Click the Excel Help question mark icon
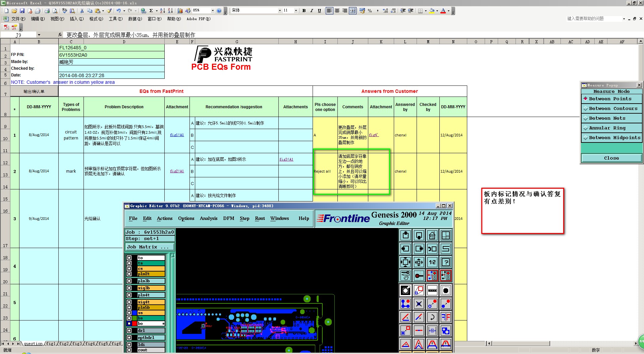The image size is (644, 354). [219, 11]
